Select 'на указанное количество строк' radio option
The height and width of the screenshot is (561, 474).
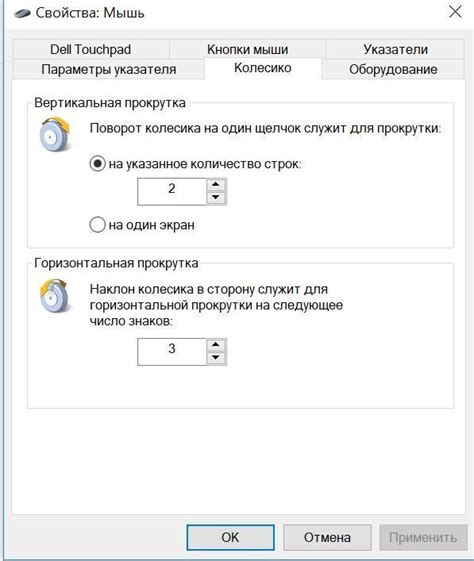97,164
